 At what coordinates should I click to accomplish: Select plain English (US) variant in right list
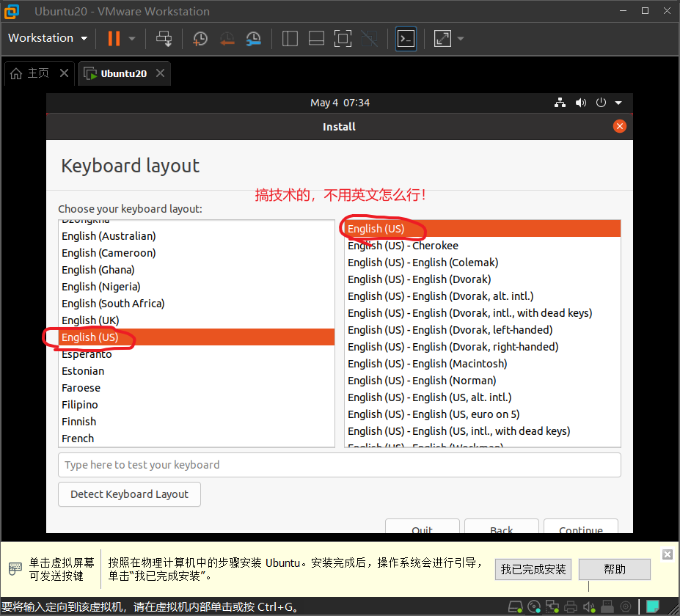(x=483, y=229)
